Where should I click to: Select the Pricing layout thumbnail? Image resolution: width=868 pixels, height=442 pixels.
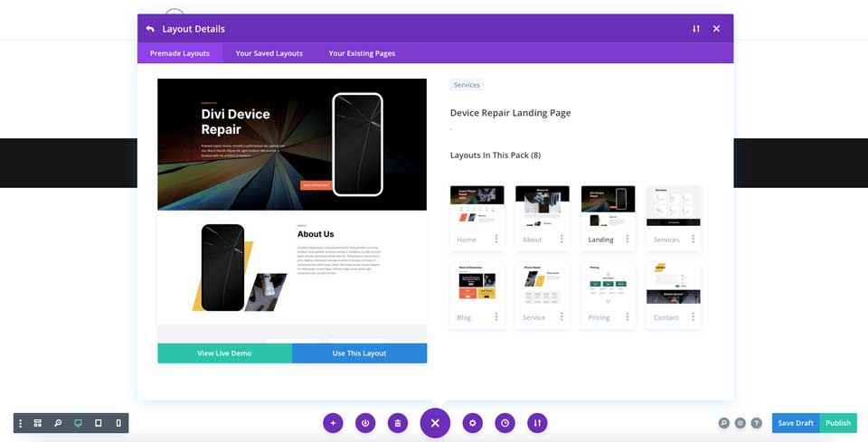608,285
